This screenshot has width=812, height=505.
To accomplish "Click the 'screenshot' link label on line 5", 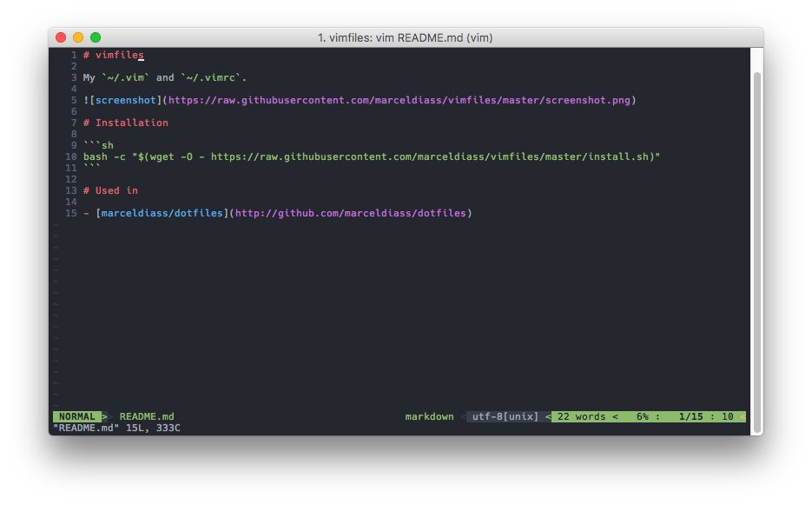I will pyautogui.click(x=125, y=100).
